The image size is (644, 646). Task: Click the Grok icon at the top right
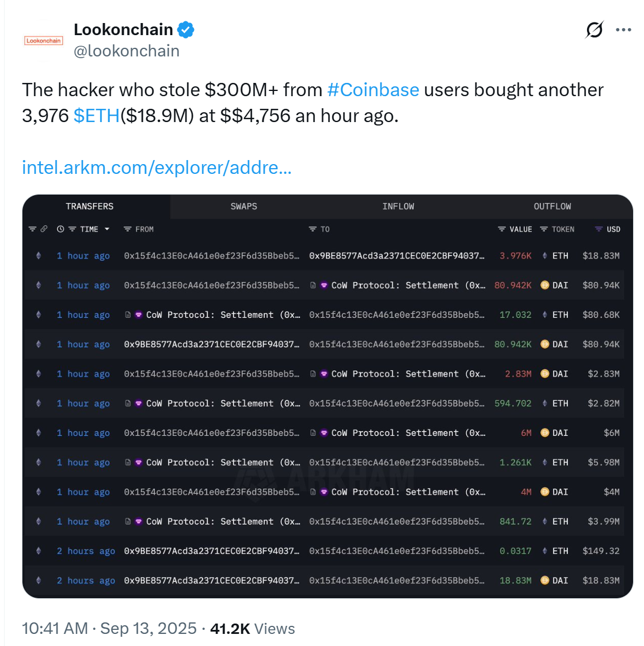[x=595, y=30]
